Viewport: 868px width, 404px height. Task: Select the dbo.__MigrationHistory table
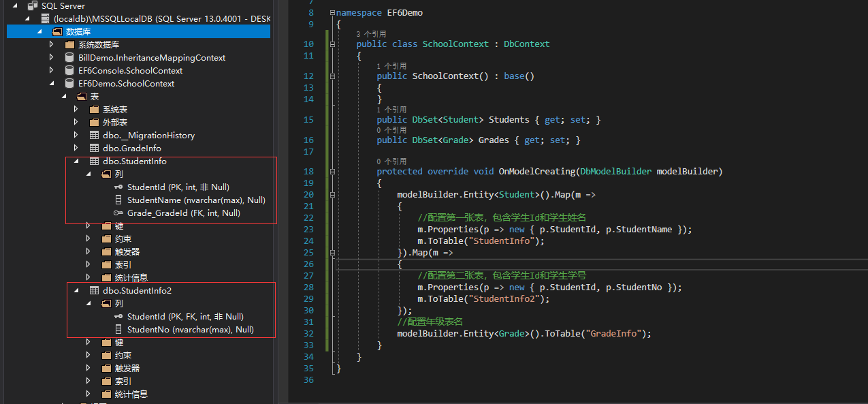click(148, 135)
